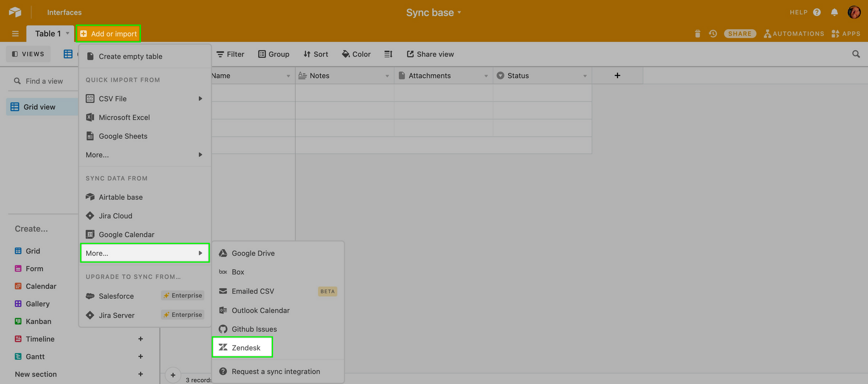Add a Gantt view with its plus
Viewport: 868px width, 384px height.
(x=141, y=357)
